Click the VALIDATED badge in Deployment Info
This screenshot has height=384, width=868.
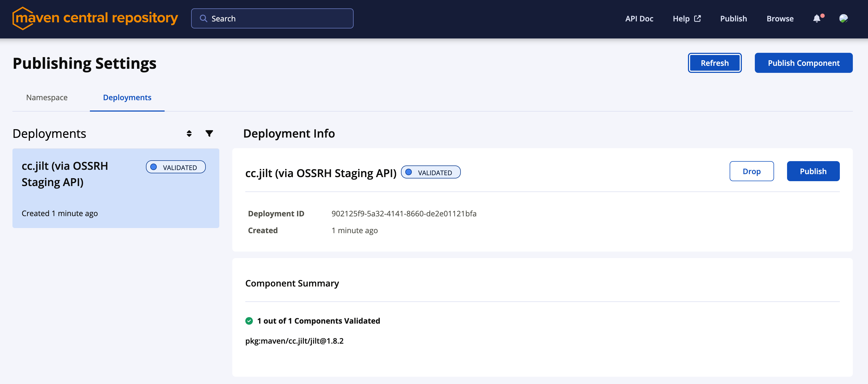tap(431, 172)
